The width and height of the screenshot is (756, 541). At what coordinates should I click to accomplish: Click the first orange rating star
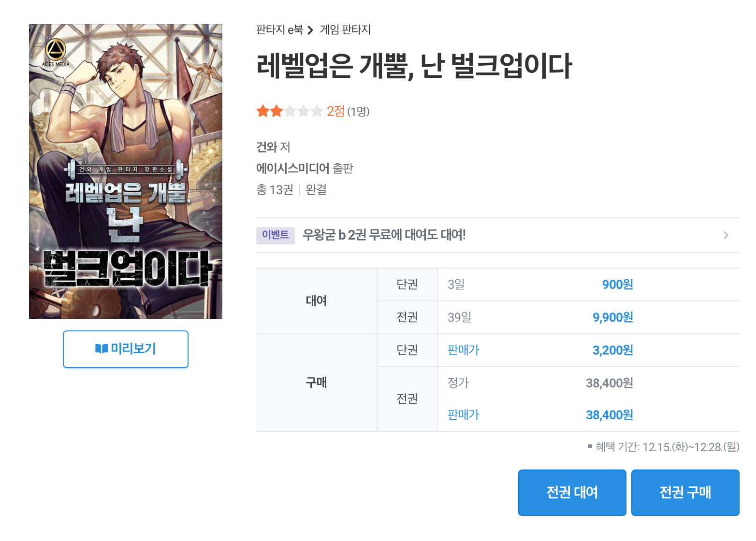pos(263,112)
